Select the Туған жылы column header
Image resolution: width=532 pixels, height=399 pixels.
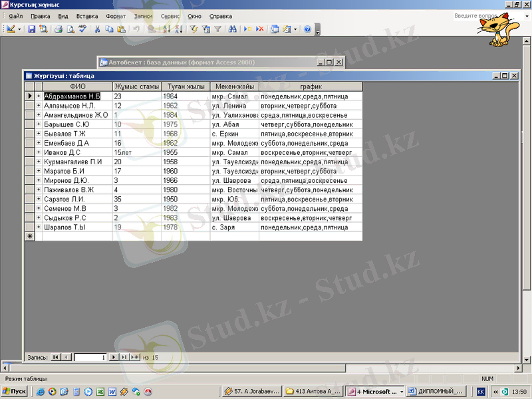186,86
